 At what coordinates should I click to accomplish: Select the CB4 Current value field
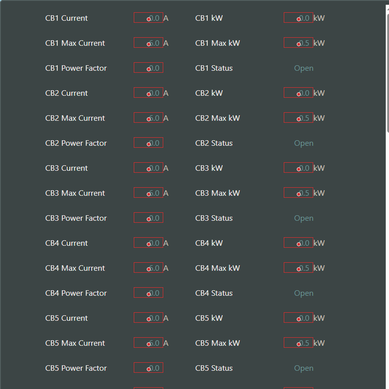coord(148,243)
